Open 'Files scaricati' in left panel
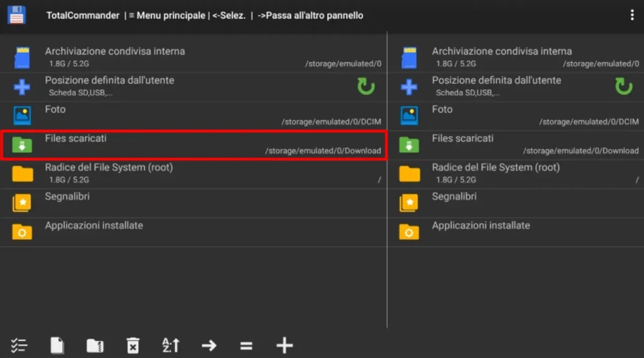The height and width of the screenshot is (358, 644). pyautogui.click(x=75, y=138)
